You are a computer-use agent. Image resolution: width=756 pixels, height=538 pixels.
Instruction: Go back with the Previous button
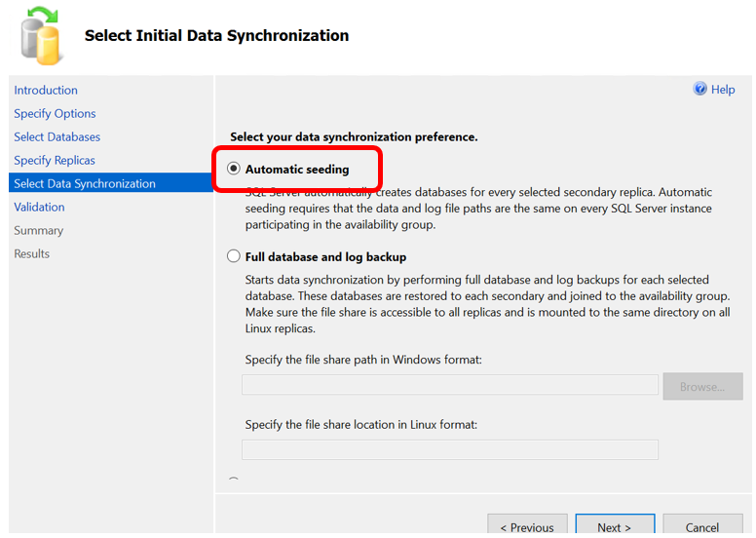(x=527, y=525)
